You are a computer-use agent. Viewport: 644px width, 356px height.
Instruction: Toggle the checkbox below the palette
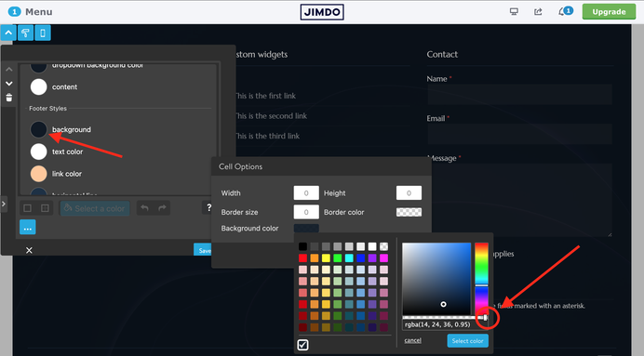[x=303, y=345]
